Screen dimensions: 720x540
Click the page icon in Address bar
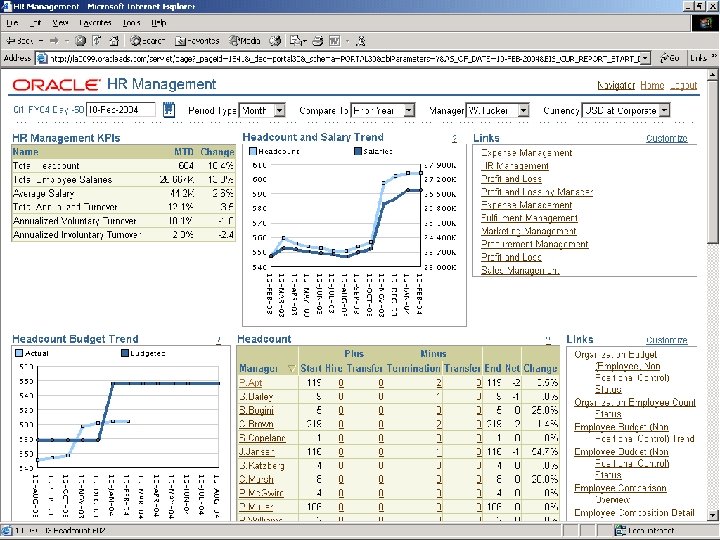tap(42, 58)
